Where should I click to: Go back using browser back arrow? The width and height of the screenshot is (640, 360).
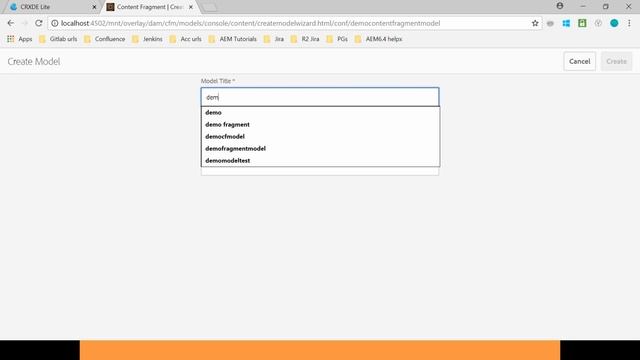(x=11, y=23)
